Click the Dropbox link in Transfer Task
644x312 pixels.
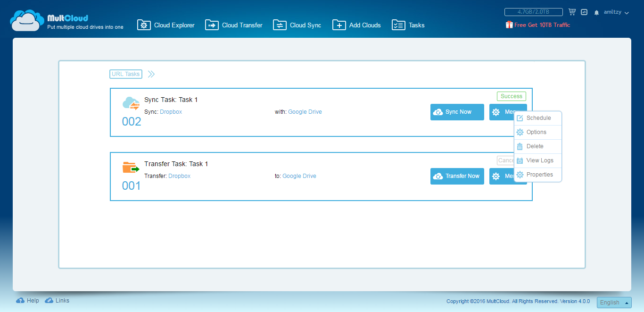[x=180, y=176]
